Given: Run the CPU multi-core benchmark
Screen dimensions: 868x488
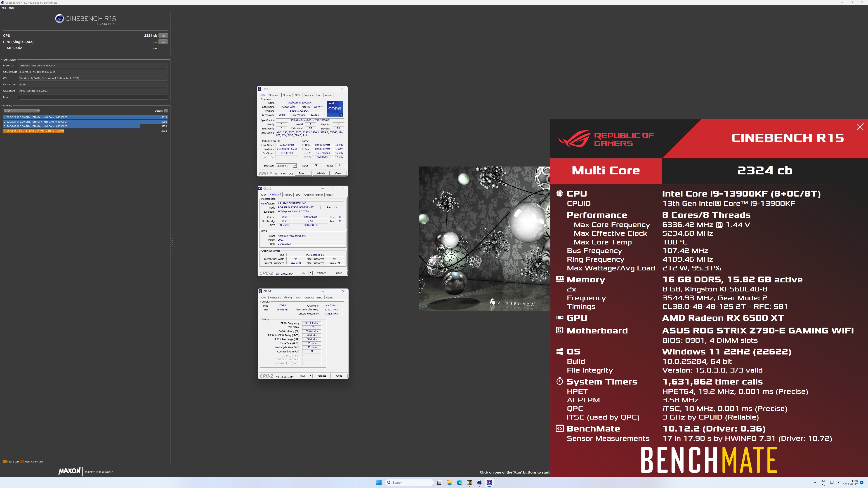Looking at the screenshot, I should tap(163, 36).
